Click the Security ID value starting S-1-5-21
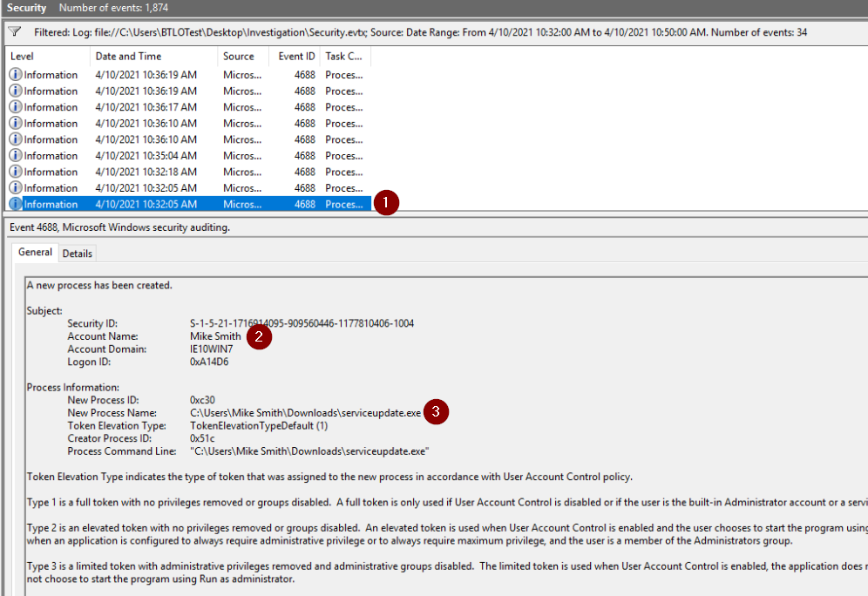The width and height of the screenshot is (868, 596). point(302,323)
